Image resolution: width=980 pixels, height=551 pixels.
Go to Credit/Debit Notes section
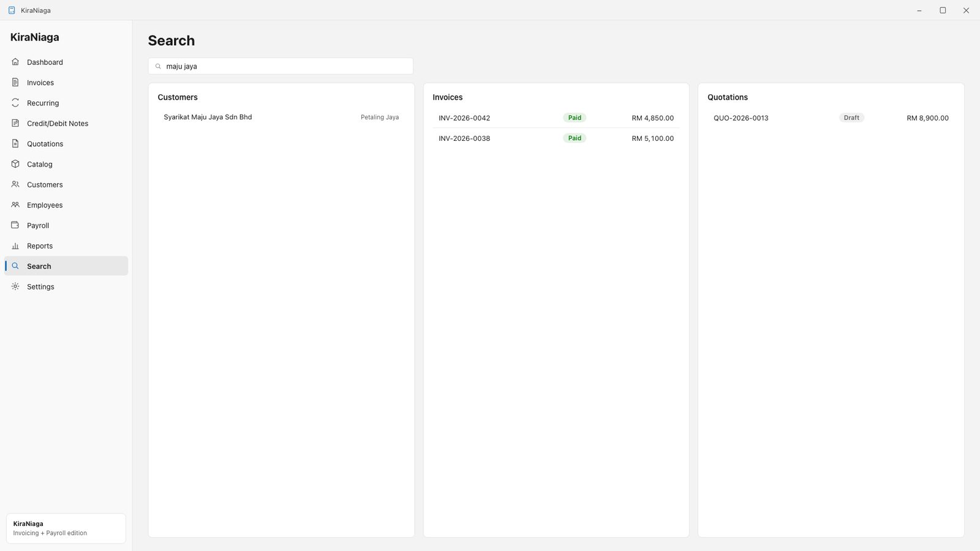tap(66, 123)
